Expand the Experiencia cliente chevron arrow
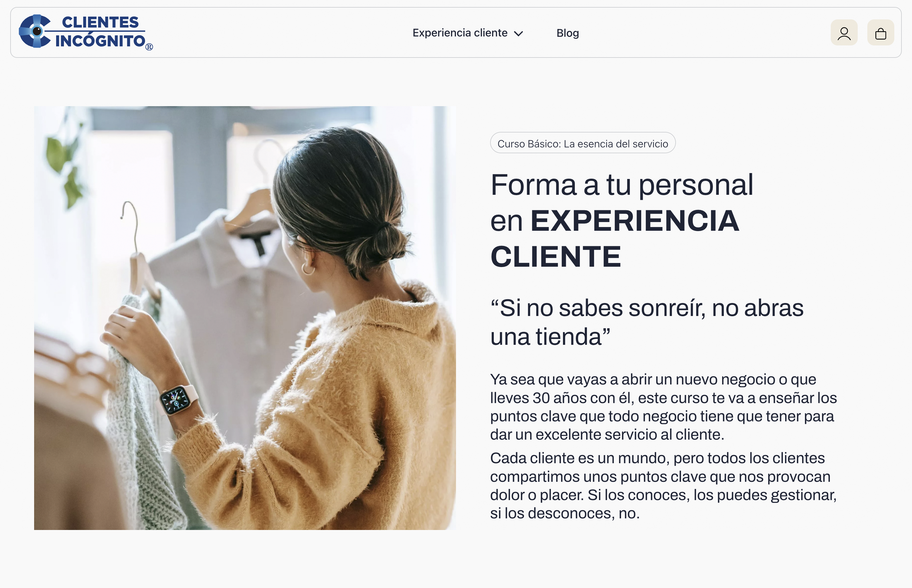 tap(518, 33)
